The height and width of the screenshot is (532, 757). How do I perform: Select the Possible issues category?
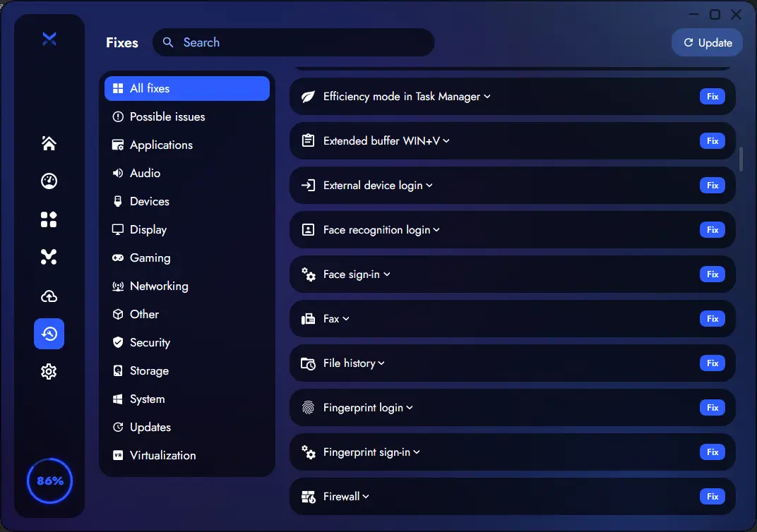pyautogui.click(x=167, y=116)
